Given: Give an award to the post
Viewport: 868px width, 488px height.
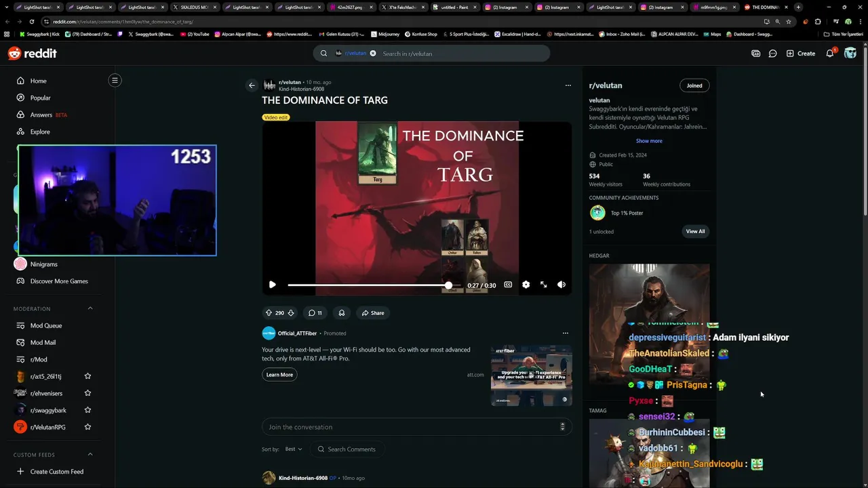Looking at the screenshot, I should [x=342, y=313].
